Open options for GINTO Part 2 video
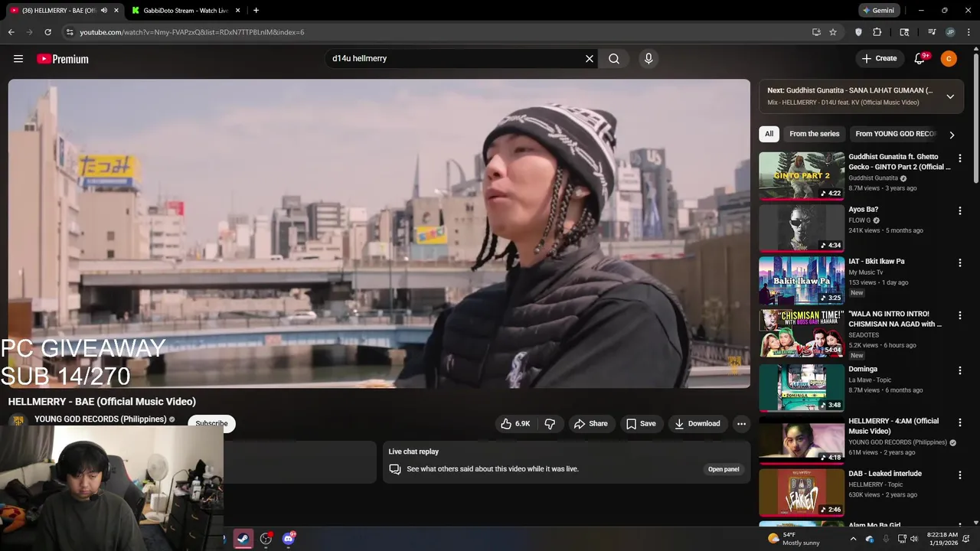This screenshot has height=551, width=980. tap(959, 158)
